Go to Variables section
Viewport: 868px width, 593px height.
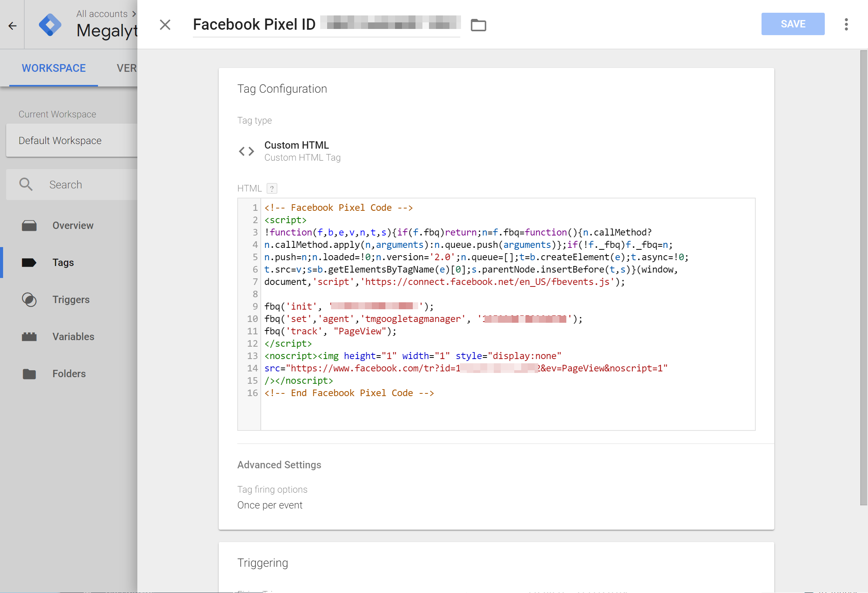[x=73, y=337]
